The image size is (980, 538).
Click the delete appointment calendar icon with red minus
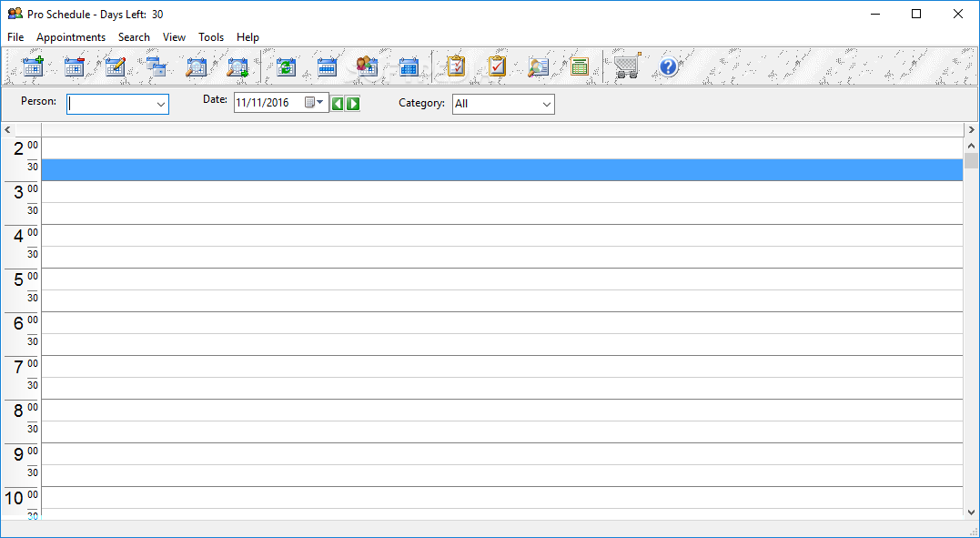point(75,66)
